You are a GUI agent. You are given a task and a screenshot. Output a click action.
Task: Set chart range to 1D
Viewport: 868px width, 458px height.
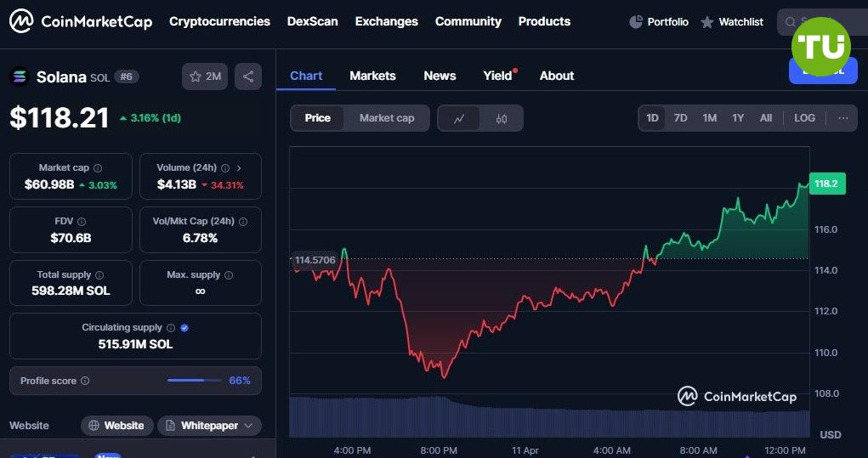pos(653,118)
